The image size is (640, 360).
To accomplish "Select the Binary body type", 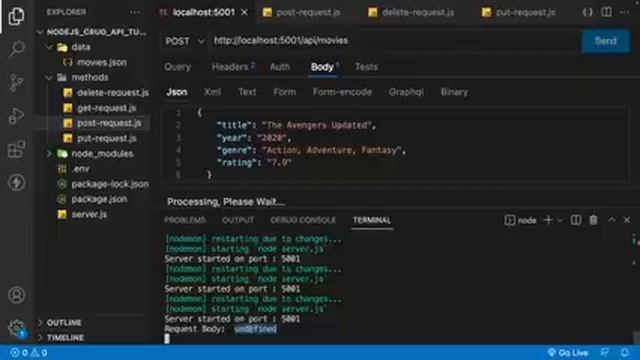I will click(454, 92).
